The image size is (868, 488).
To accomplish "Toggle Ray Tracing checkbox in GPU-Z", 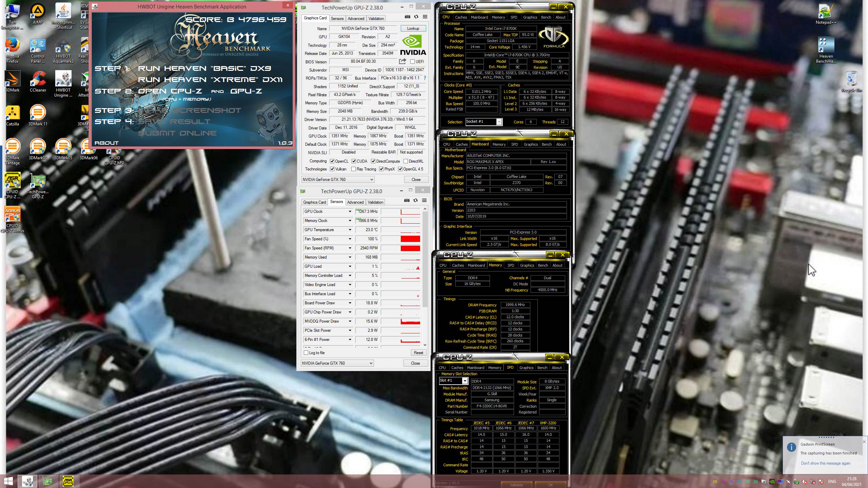I will (353, 169).
